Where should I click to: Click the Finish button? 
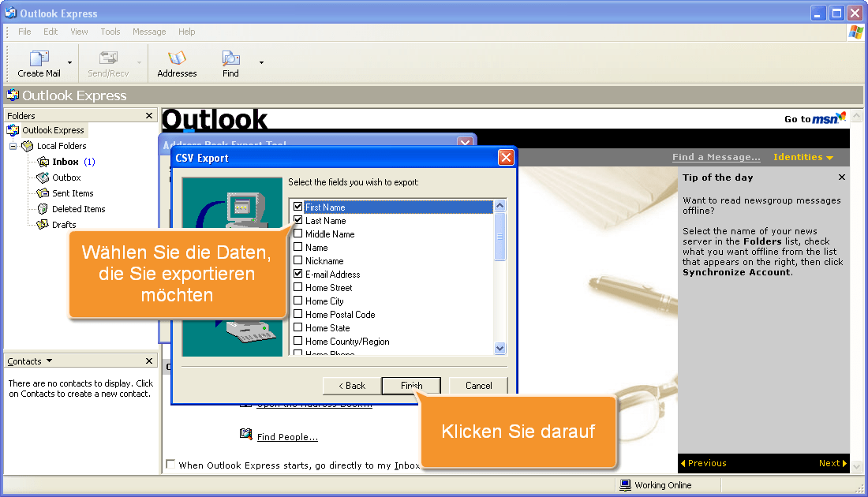click(411, 386)
